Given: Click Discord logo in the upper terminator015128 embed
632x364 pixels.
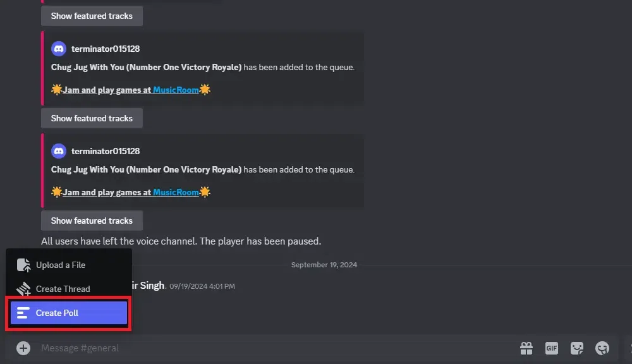Looking at the screenshot, I should pos(59,49).
